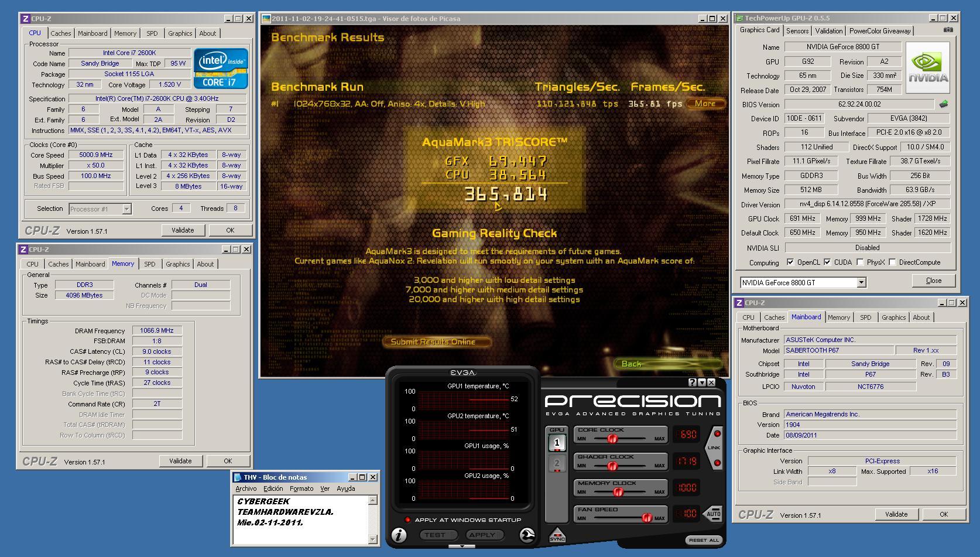Switch to Sensors tab in GPU-Z
The width and height of the screenshot is (980, 557).
797,31
